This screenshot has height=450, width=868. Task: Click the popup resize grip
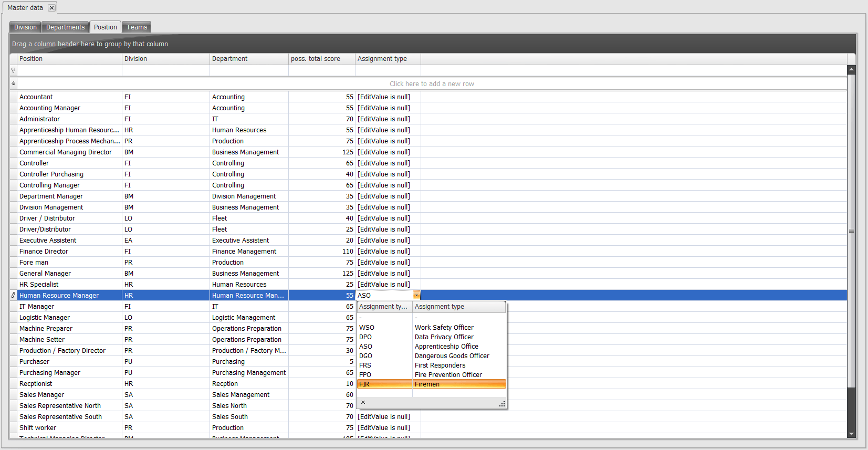click(x=502, y=404)
